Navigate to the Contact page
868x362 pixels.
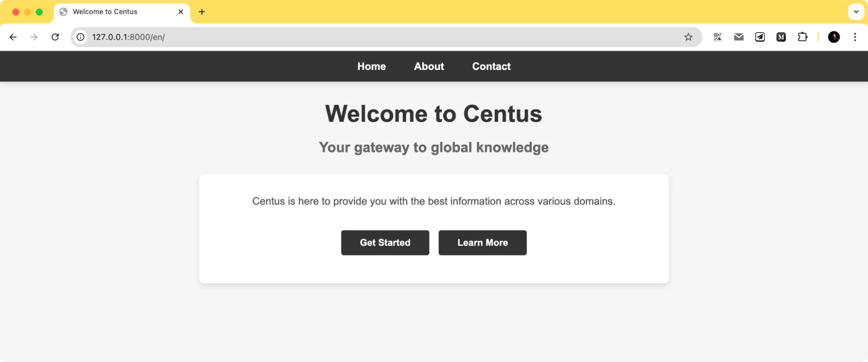tap(491, 66)
